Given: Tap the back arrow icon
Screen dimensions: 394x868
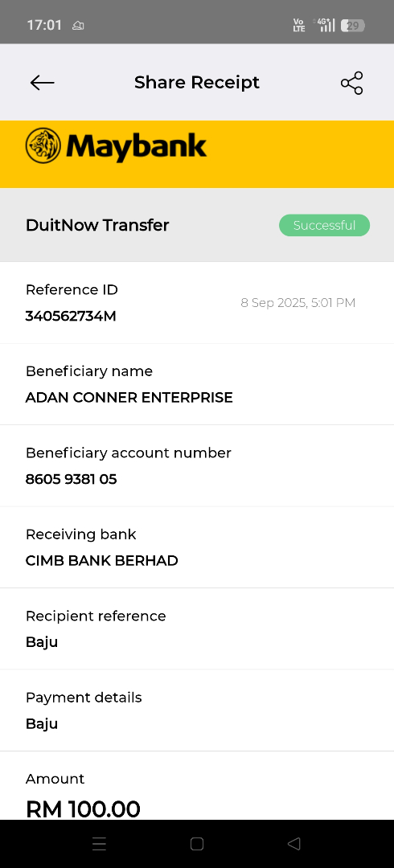Looking at the screenshot, I should tap(42, 83).
